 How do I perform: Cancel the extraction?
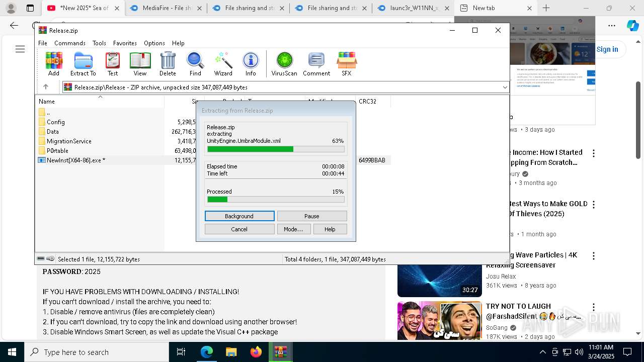click(x=239, y=229)
